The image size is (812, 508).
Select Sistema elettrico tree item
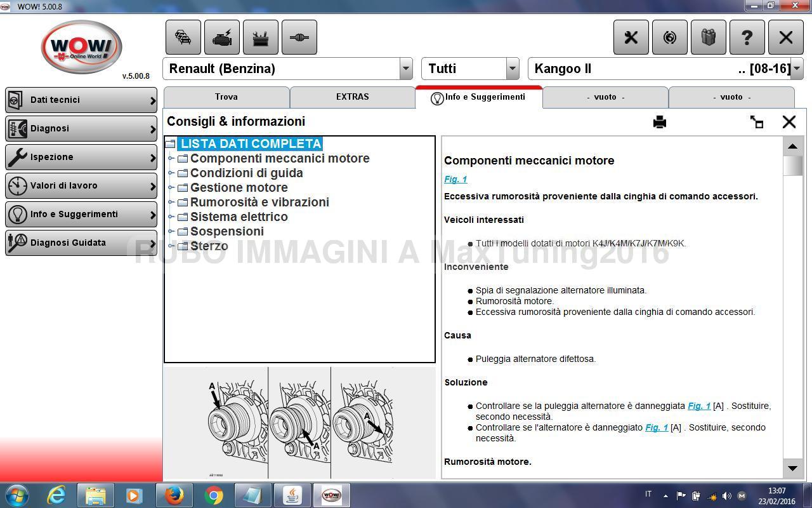pos(239,217)
